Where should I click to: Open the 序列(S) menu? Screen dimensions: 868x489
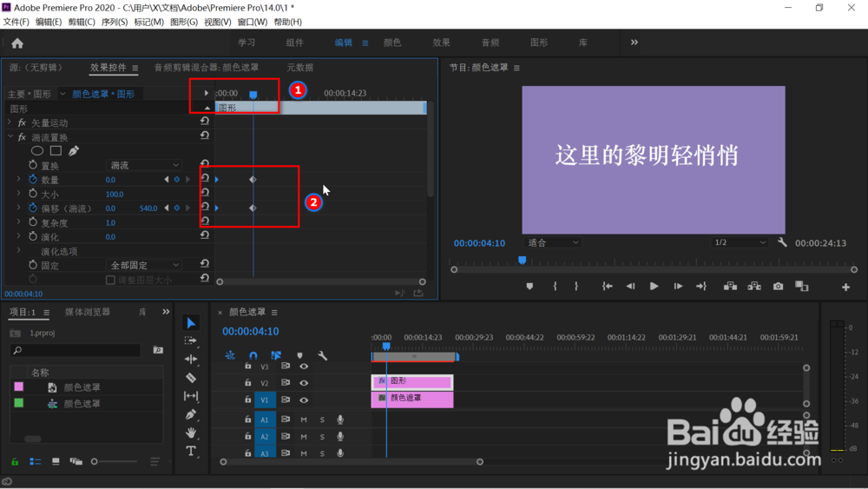(x=114, y=22)
